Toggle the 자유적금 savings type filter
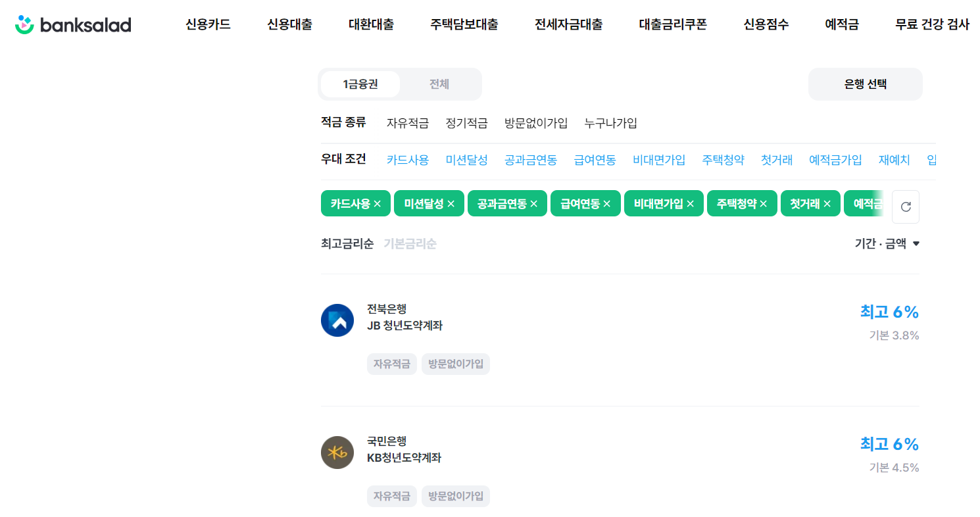Screen dimensions: 980x517 pos(408,123)
